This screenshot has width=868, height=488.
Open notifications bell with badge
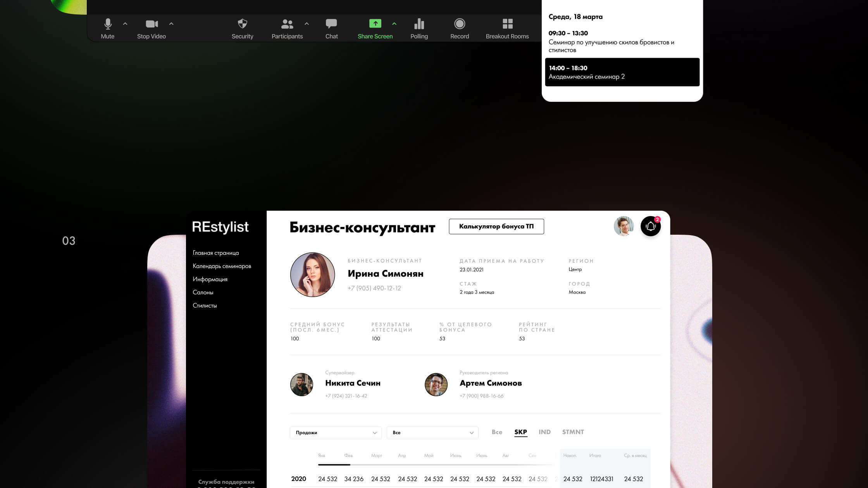(x=651, y=227)
